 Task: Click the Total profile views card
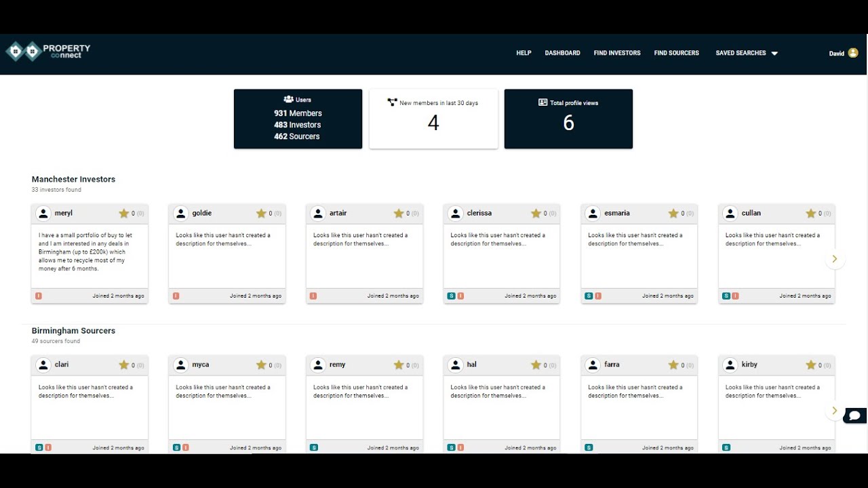tap(568, 119)
